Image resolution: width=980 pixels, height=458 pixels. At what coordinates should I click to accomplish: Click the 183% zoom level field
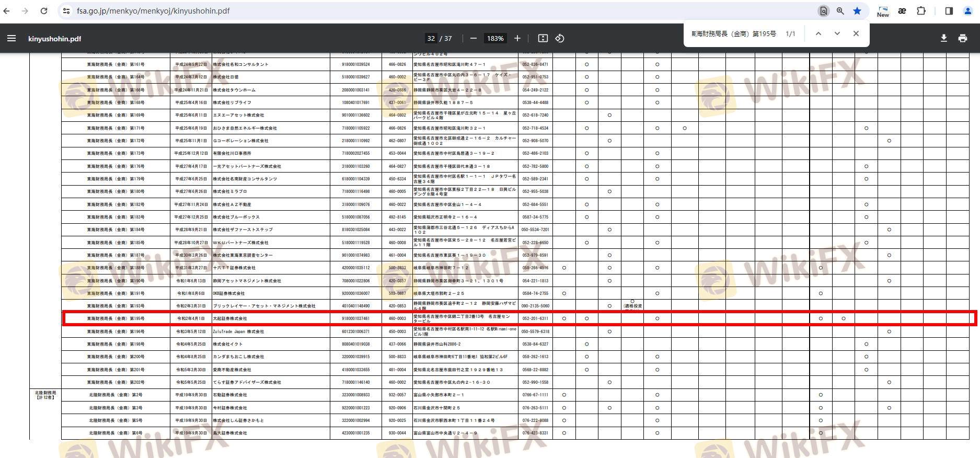(x=495, y=38)
